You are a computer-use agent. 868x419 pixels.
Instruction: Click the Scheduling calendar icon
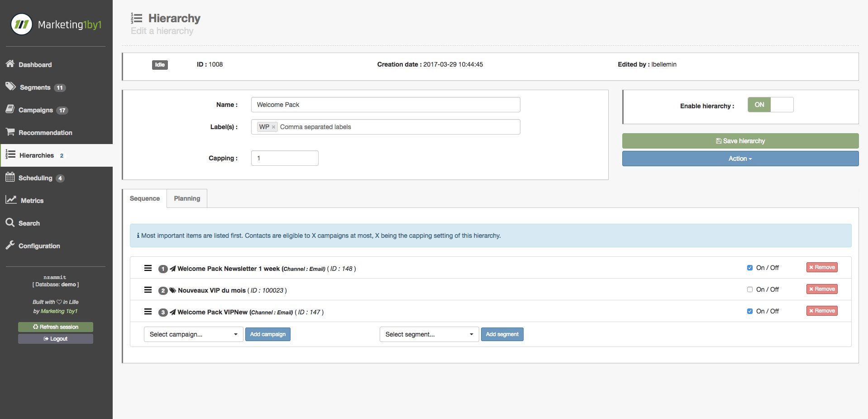tap(10, 177)
